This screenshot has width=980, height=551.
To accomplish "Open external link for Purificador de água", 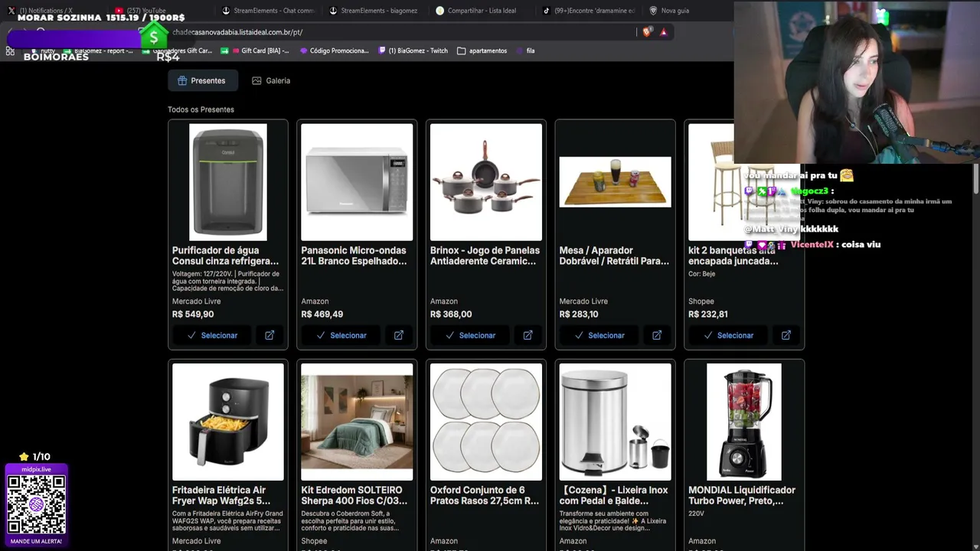I will click(269, 335).
